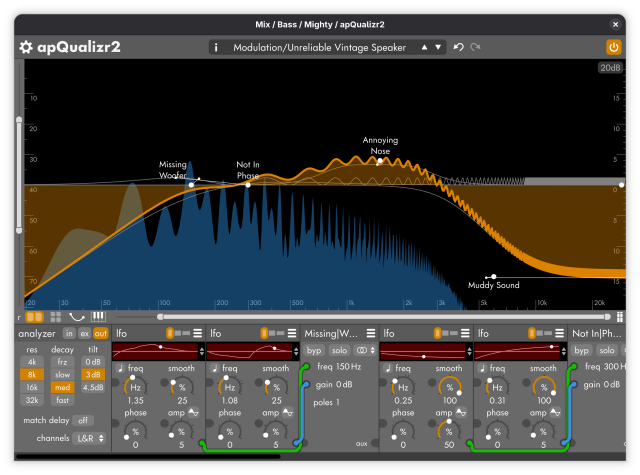Select the split-panel view icon

(x=34, y=317)
